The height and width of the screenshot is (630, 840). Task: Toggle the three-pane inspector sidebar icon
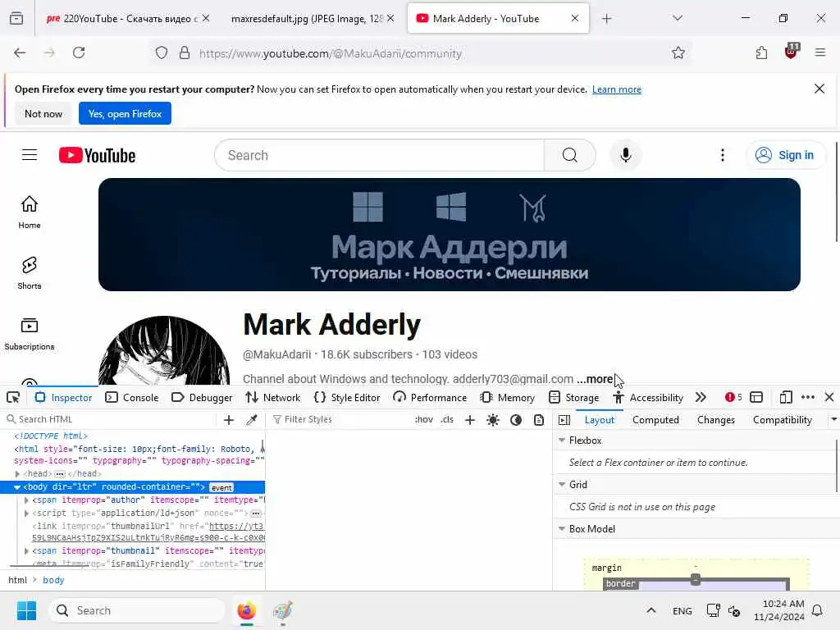tap(564, 420)
